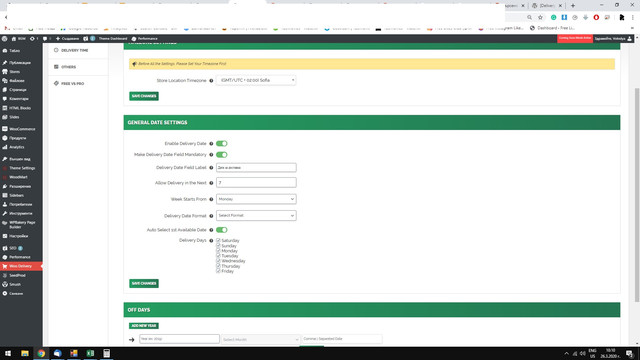Open Windows Start menu

click(x=8, y=353)
